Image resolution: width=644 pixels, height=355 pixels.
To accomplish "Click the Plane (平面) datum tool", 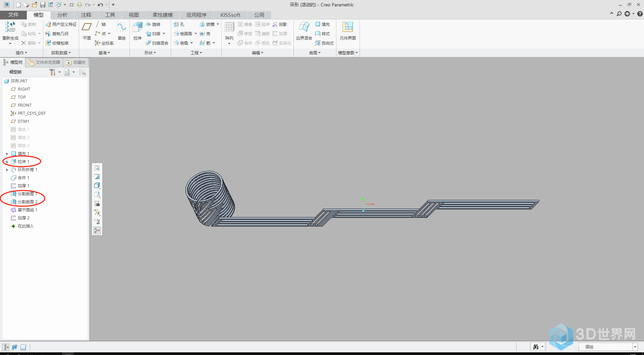I will [87, 31].
